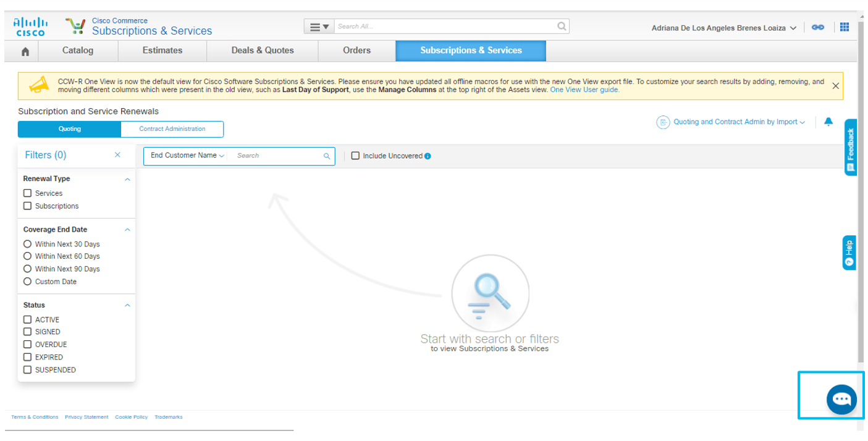
Task: Check the Subscriptions renewal type
Action: tap(27, 206)
